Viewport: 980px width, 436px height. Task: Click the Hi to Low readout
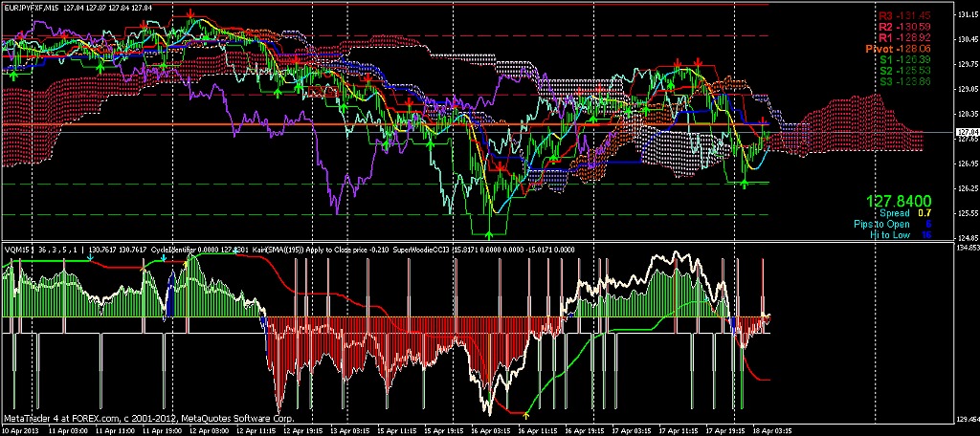(901, 234)
